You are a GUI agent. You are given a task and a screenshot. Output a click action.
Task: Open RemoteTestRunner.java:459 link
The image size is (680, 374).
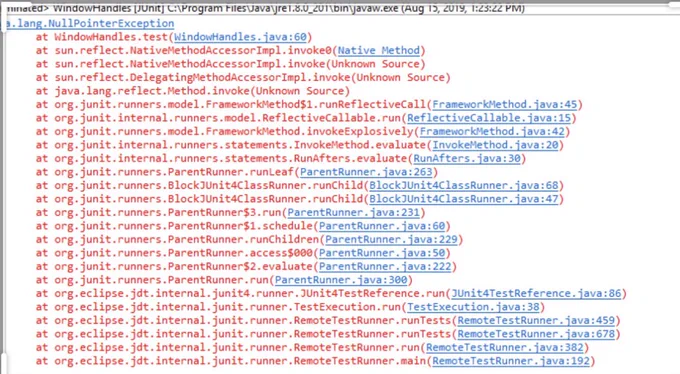tap(536, 320)
